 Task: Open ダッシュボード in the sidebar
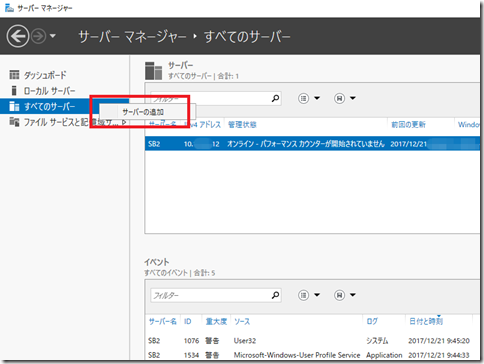point(45,75)
